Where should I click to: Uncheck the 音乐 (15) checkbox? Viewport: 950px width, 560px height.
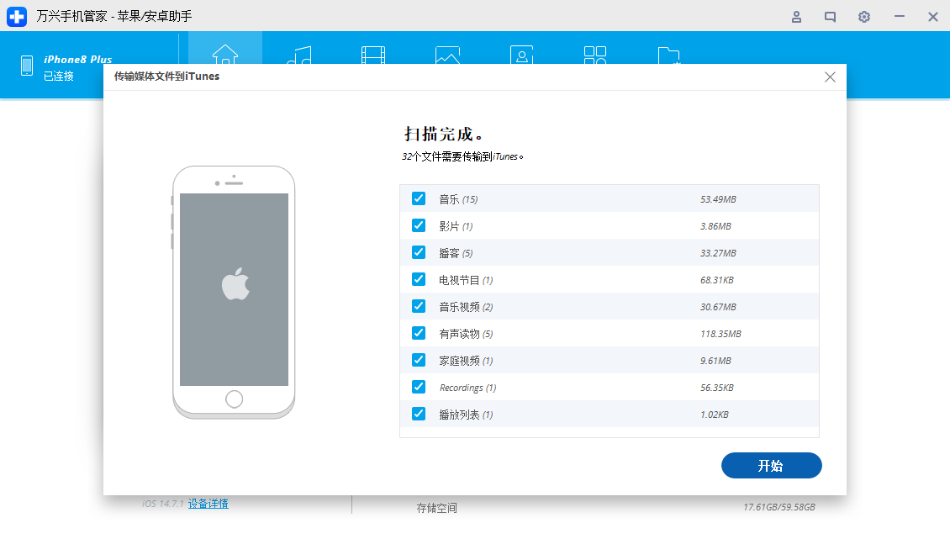click(x=419, y=198)
